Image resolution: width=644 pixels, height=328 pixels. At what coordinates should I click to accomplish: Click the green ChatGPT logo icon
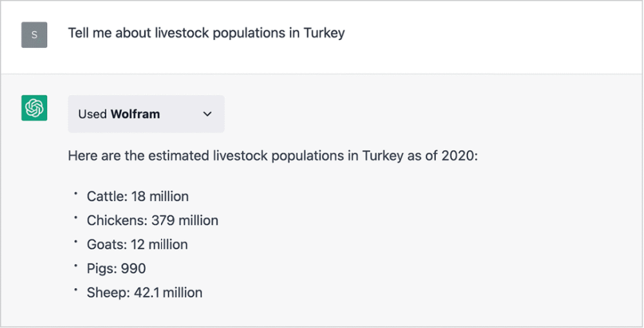coord(34,108)
